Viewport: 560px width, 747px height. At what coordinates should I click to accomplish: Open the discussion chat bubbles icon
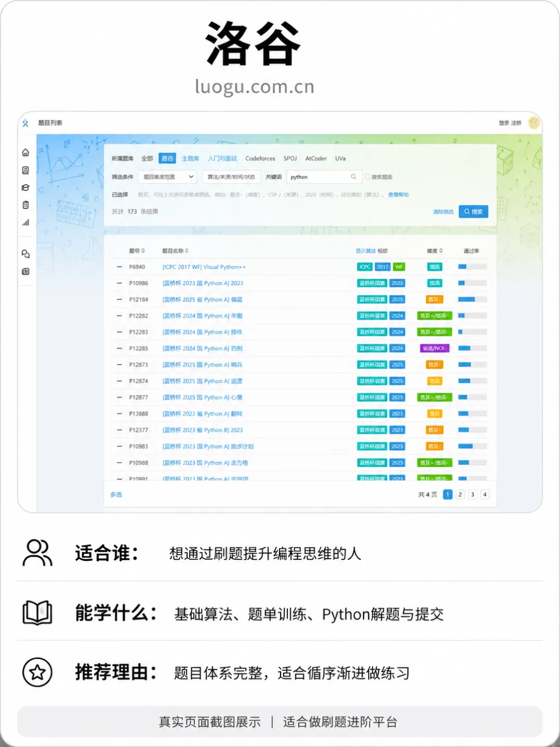point(25,254)
